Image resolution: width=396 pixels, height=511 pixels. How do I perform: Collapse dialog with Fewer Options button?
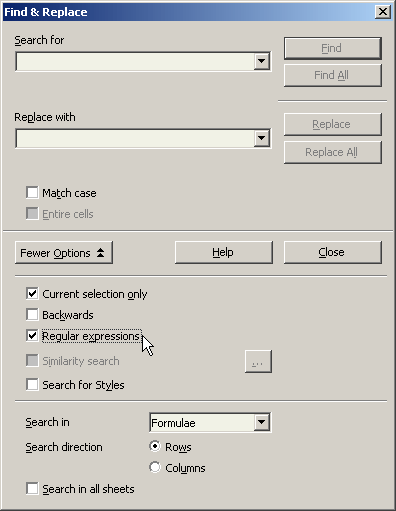[x=64, y=253]
